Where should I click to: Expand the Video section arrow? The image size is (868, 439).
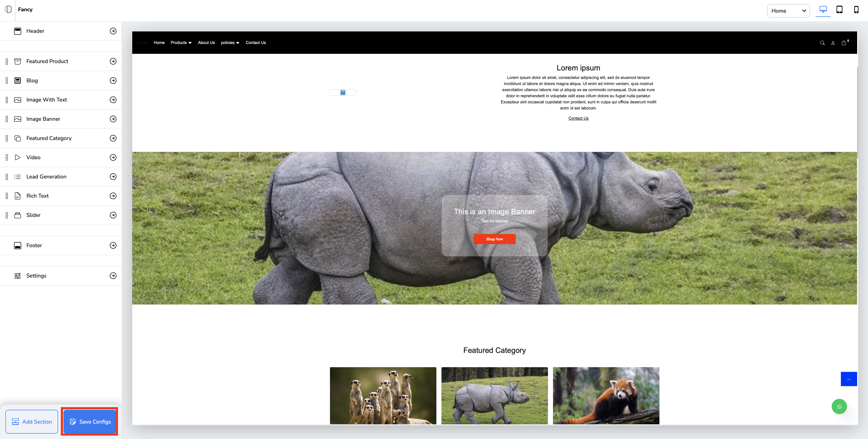click(x=113, y=157)
